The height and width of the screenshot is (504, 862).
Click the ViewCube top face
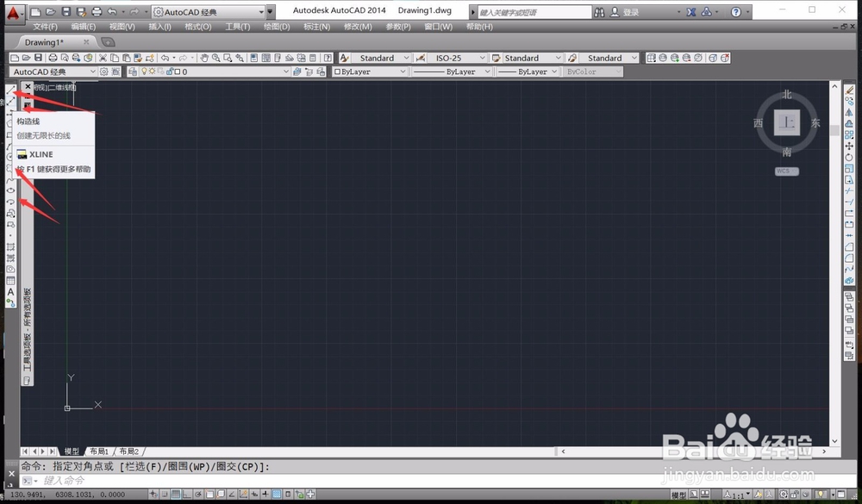[787, 122]
